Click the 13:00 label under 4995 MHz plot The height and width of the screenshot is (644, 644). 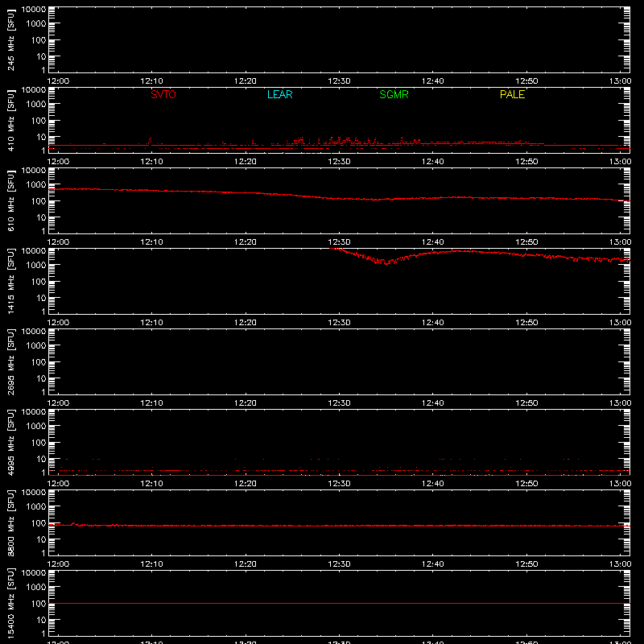tap(620, 484)
